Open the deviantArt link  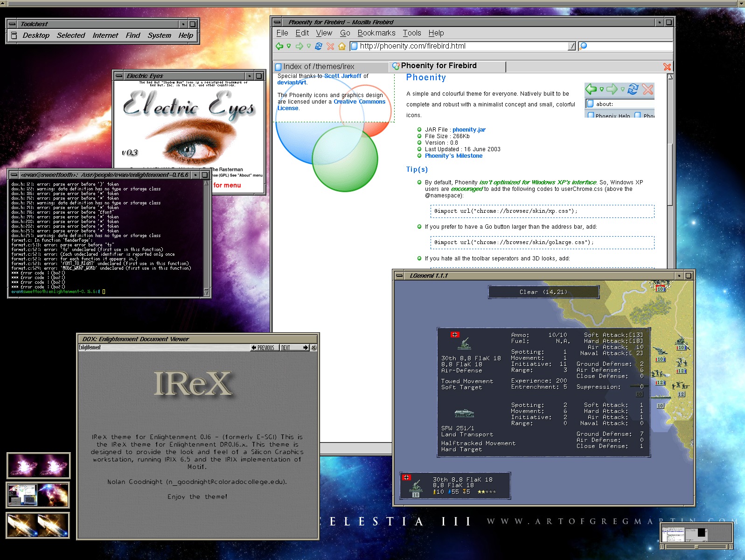click(x=292, y=83)
